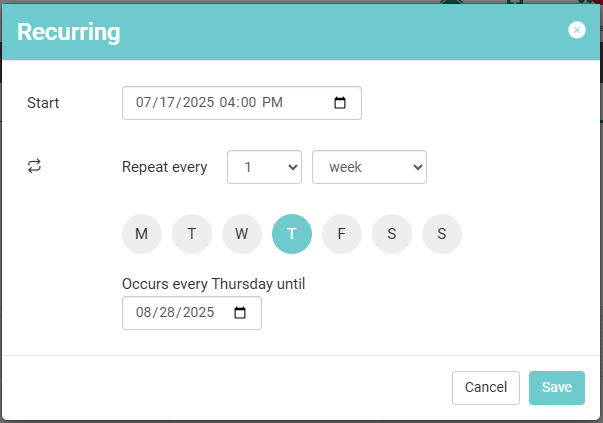Expand the week frequency dropdown
This screenshot has width=603, height=423.
369,167
